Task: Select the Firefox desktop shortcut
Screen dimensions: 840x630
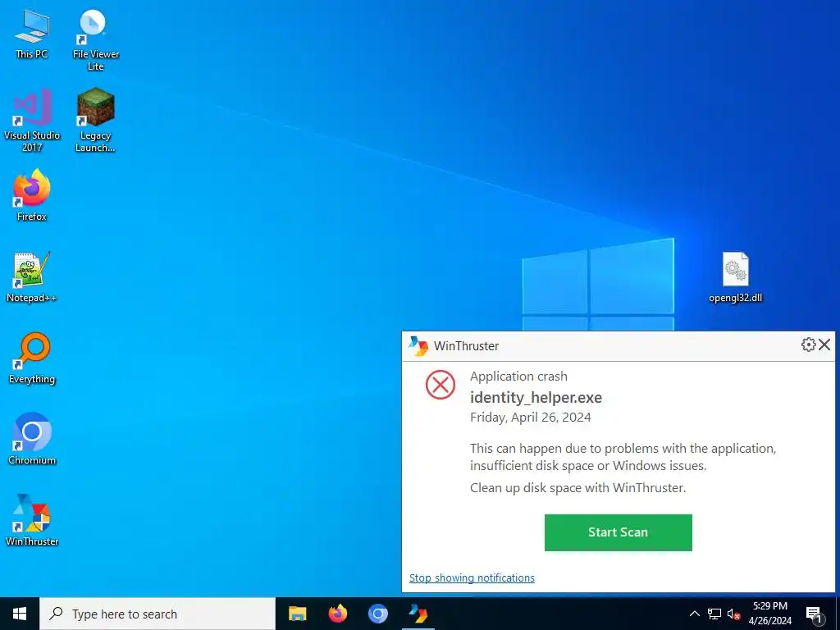Action: 32,195
